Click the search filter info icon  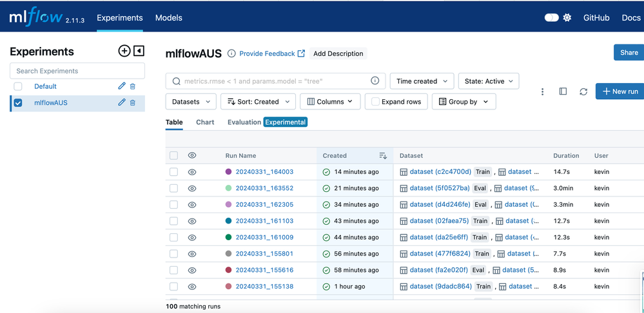point(375,81)
